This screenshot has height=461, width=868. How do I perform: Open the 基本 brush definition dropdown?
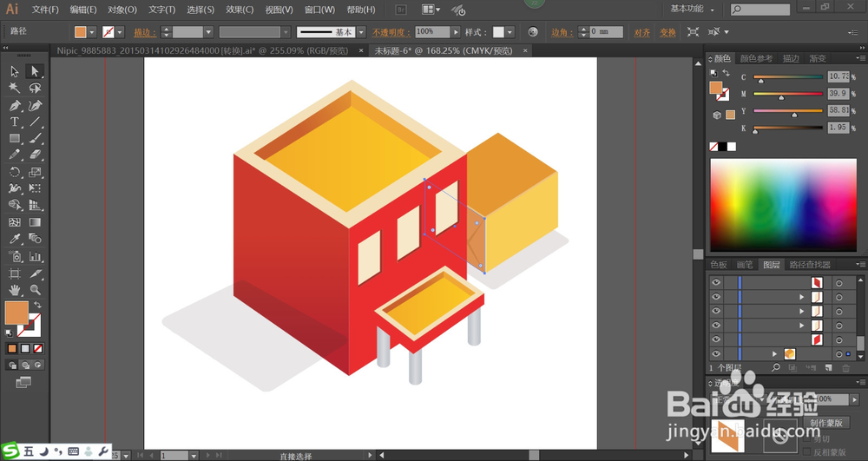coord(361,32)
